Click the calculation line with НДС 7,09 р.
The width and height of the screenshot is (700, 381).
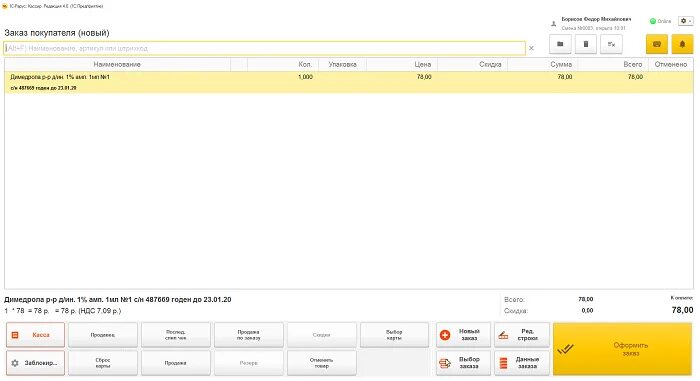(63, 311)
